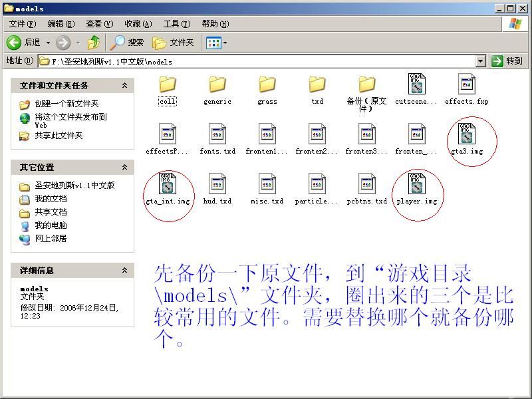Open the 工具(T) menu
The image size is (532, 399).
point(176,24)
